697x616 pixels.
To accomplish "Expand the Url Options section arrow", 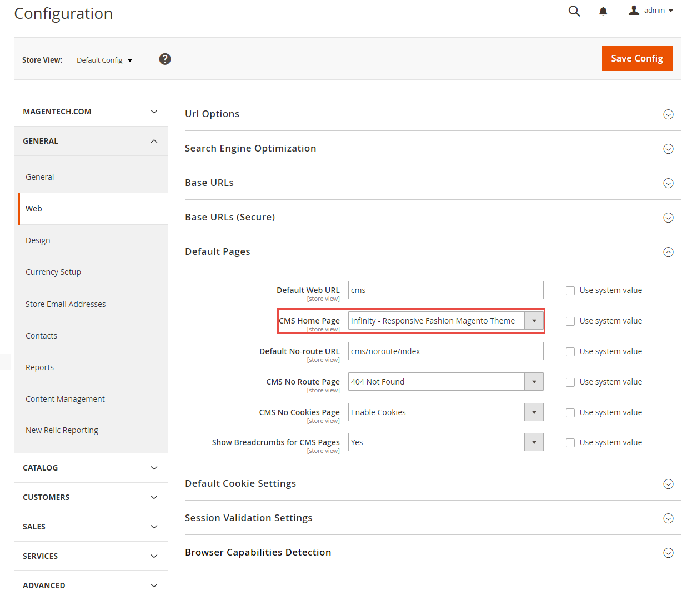I will [668, 114].
